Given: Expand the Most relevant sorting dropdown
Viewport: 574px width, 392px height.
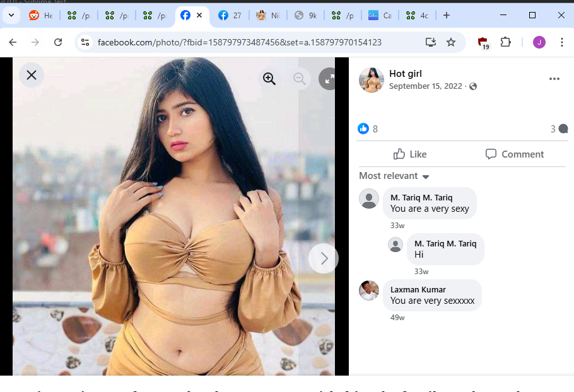Looking at the screenshot, I should (394, 176).
